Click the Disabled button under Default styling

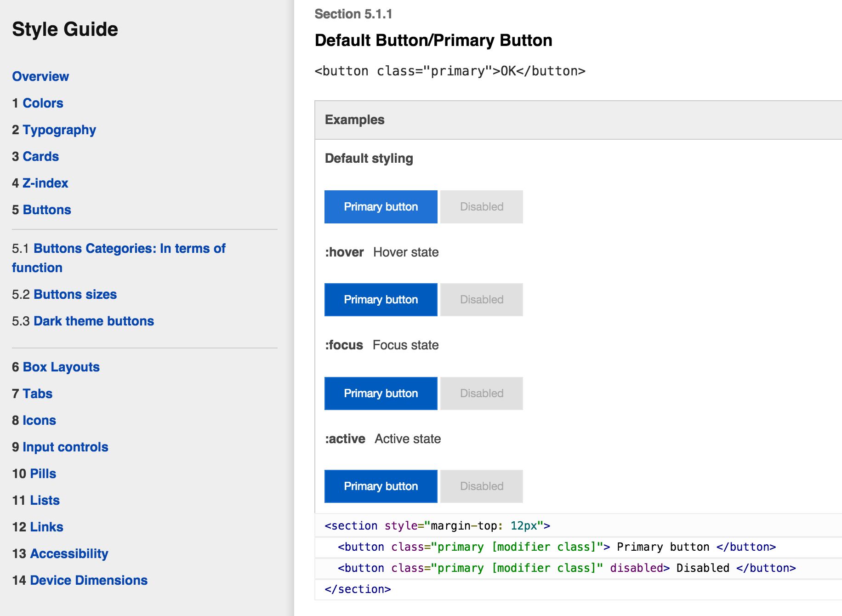[482, 207]
